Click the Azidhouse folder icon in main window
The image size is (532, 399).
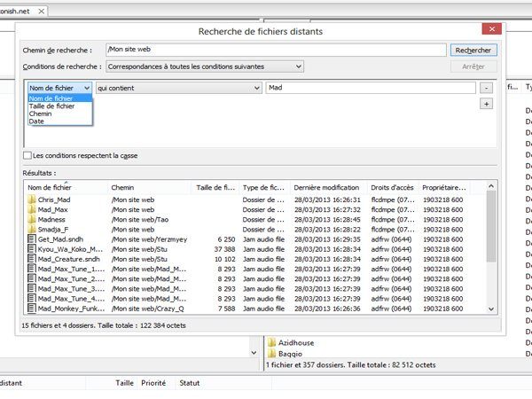point(271,342)
